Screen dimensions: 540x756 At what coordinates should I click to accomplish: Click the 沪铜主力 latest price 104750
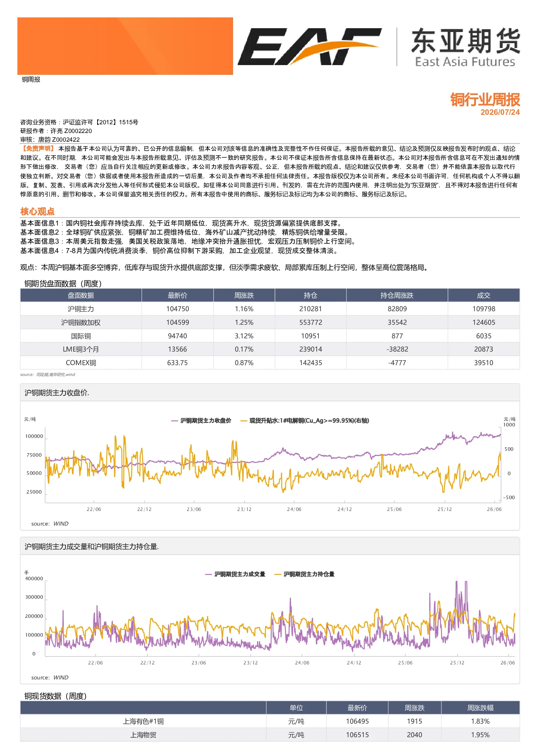[178, 309]
